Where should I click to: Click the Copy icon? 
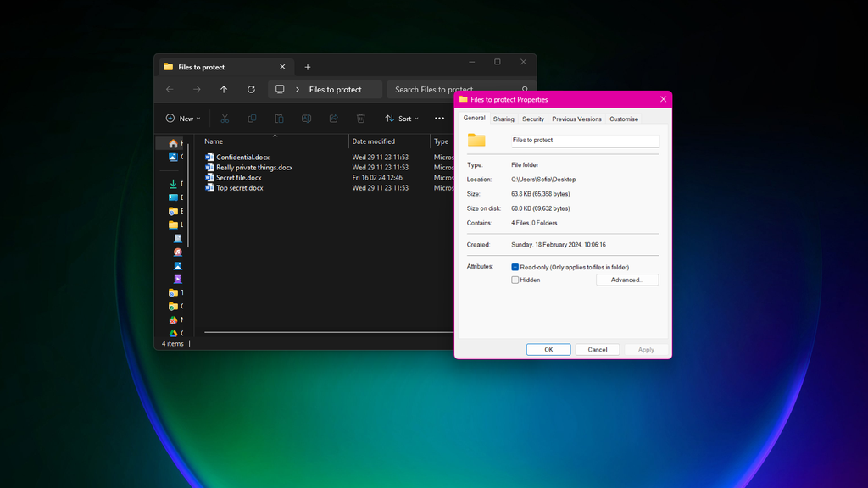click(x=251, y=118)
